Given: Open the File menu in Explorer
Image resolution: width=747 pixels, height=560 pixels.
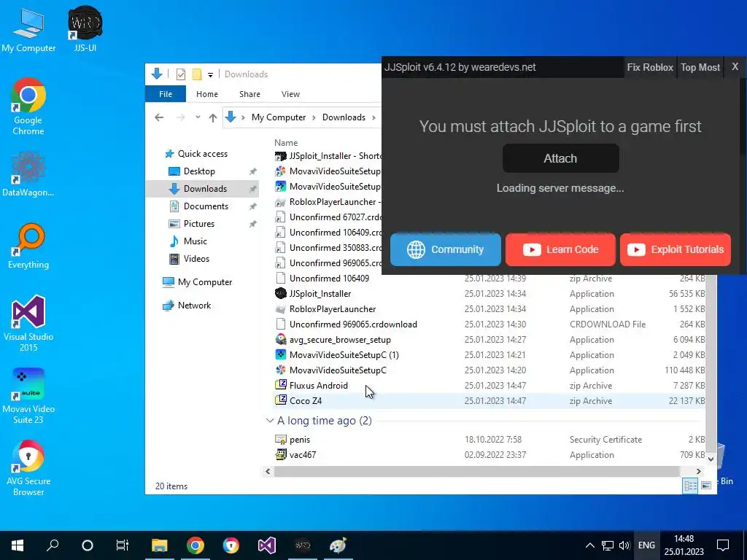Looking at the screenshot, I should (x=166, y=94).
